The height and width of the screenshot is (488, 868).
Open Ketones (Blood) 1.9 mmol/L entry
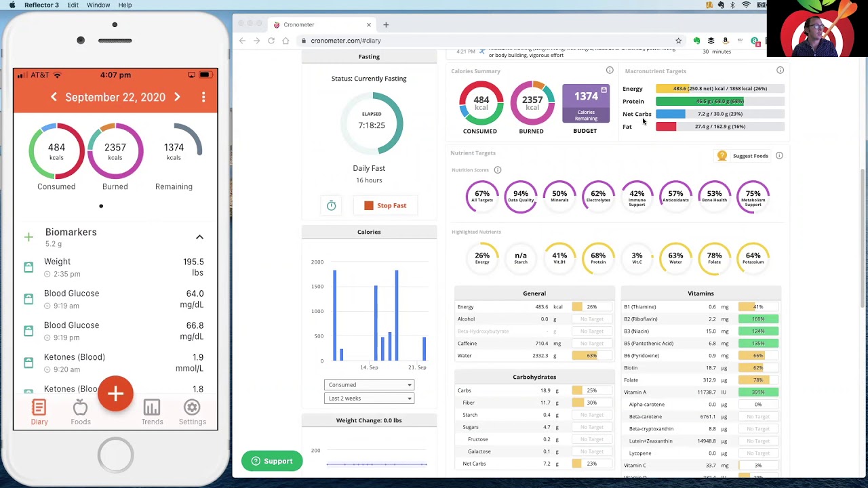115,363
